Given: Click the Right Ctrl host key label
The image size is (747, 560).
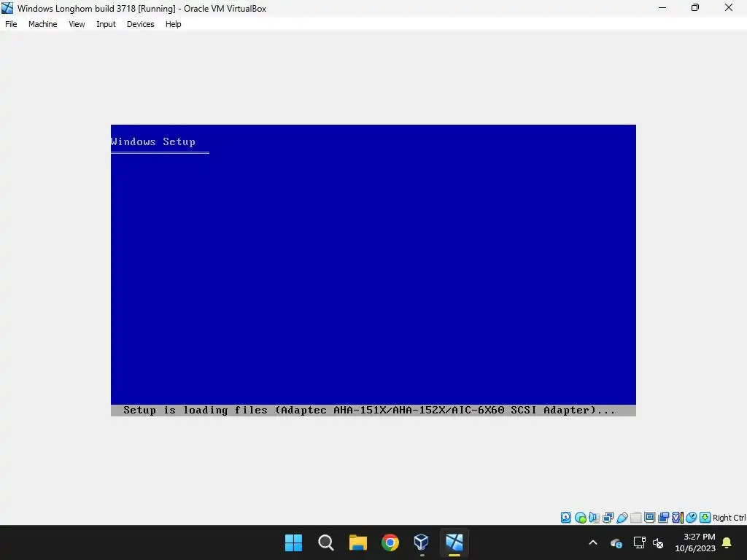Looking at the screenshot, I should click(x=729, y=518).
